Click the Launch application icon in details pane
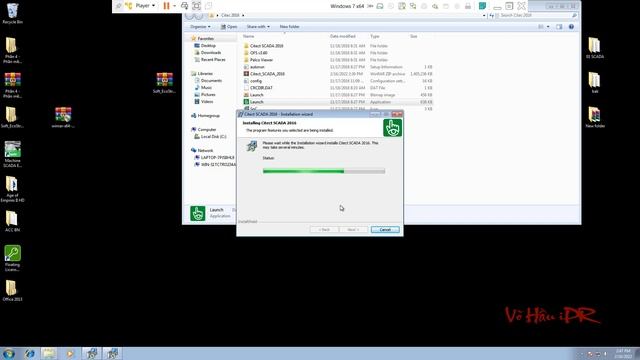 [198, 213]
